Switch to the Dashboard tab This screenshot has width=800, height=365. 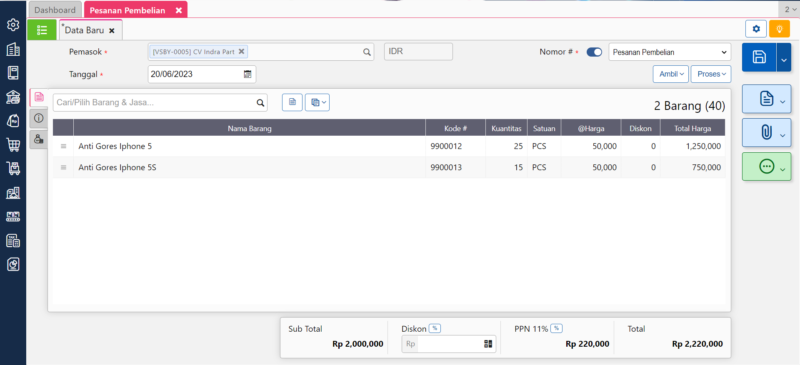coord(55,10)
